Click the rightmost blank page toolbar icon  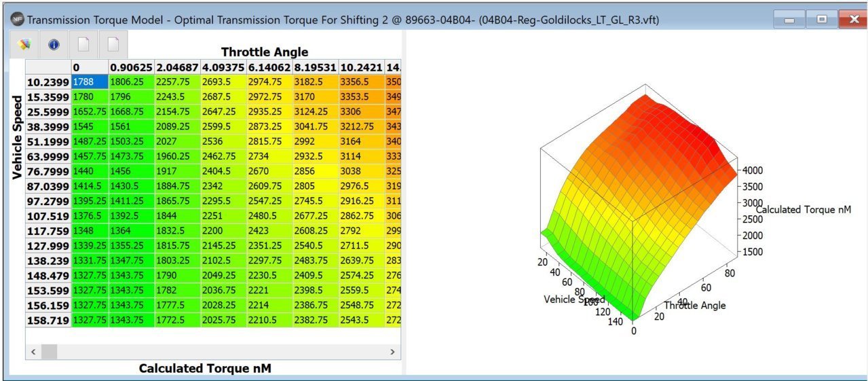click(x=113, y=45)
